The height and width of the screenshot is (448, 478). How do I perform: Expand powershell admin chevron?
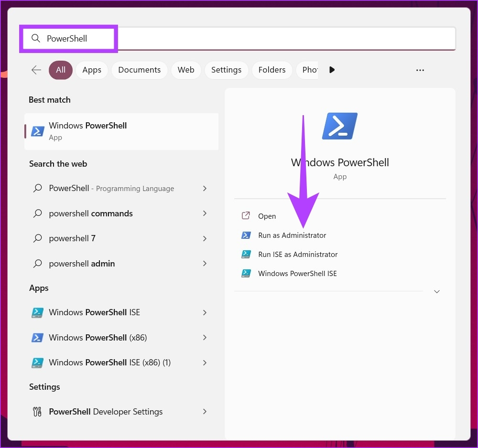pyautogui.click(x=205, y=264)
